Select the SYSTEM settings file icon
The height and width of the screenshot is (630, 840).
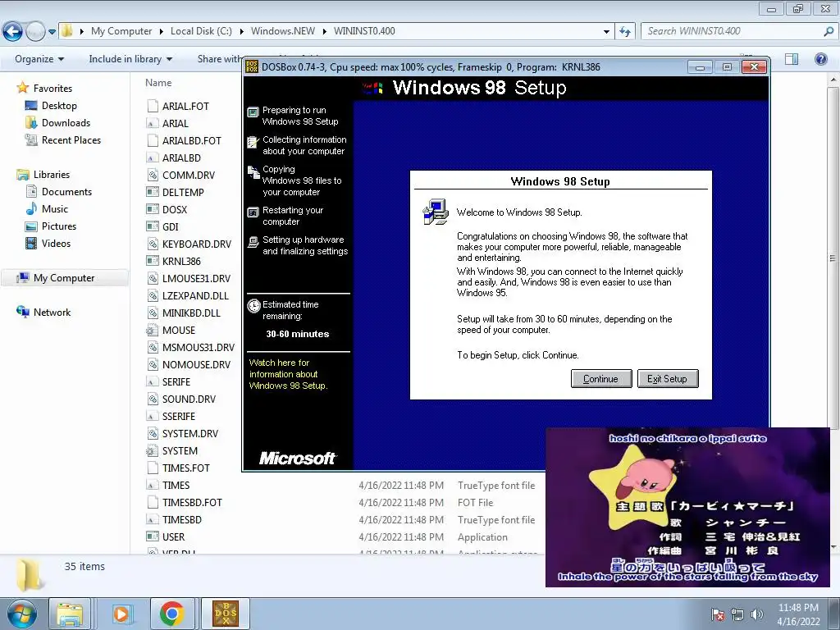click(152, 451)
